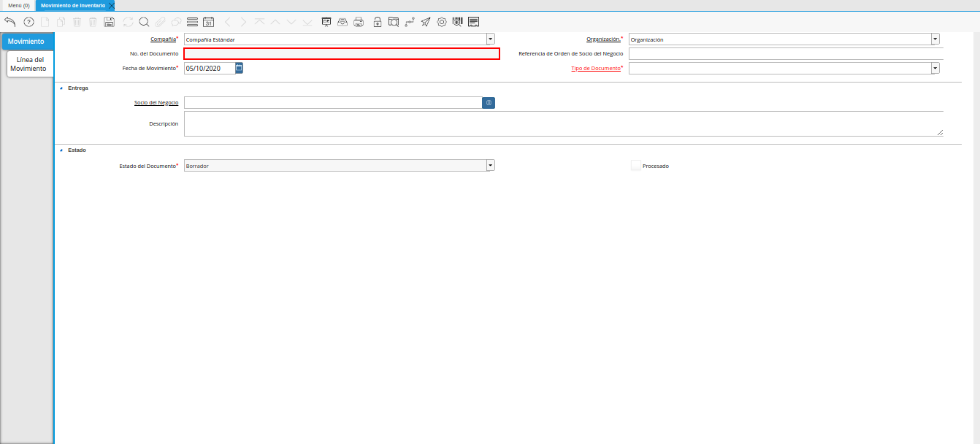Click the No. del Documento field
Viewport: 980px width, 444px height.
[x=342, y=53]
